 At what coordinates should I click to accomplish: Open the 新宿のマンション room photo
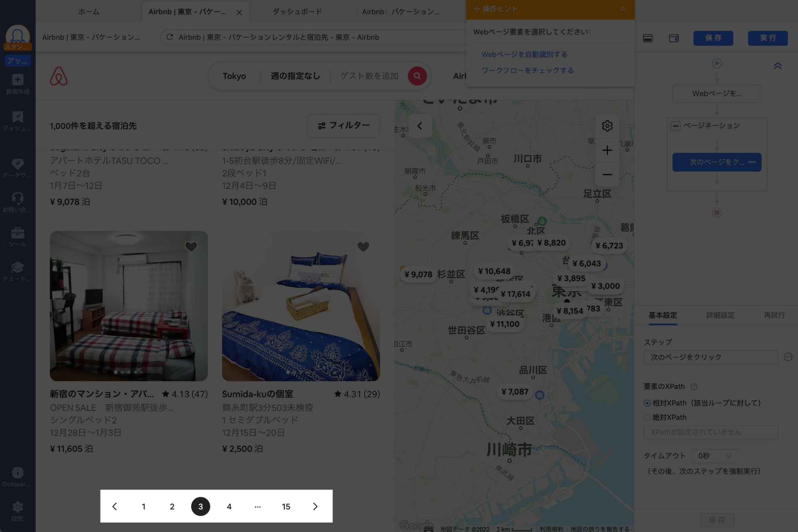(129, 306)
